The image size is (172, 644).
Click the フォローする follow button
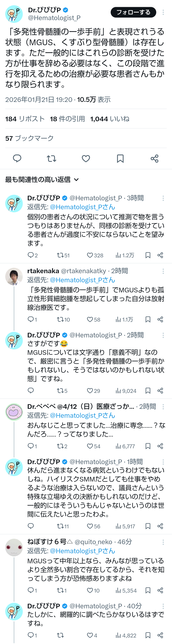click(133, 12)
